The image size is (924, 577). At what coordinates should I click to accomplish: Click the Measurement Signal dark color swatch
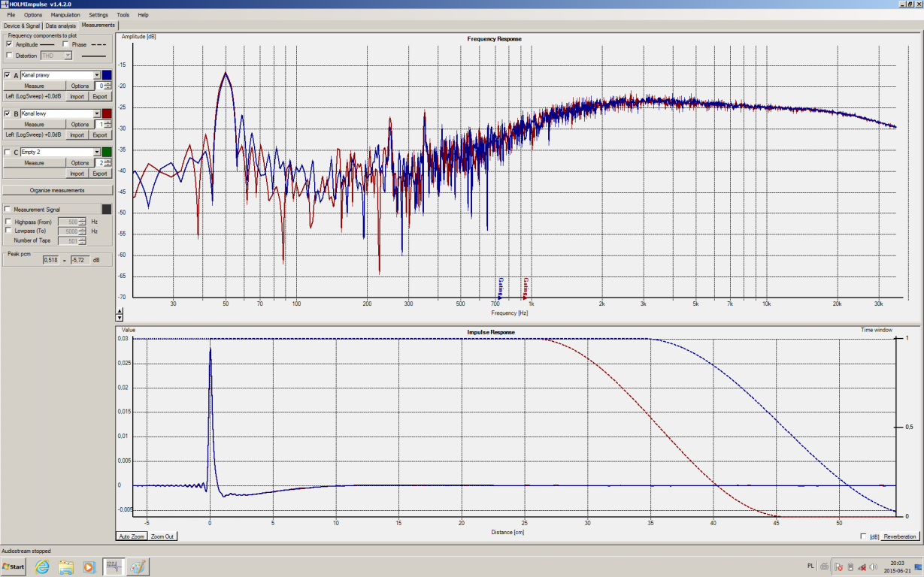pyautogui.click(x=107, y=209)
